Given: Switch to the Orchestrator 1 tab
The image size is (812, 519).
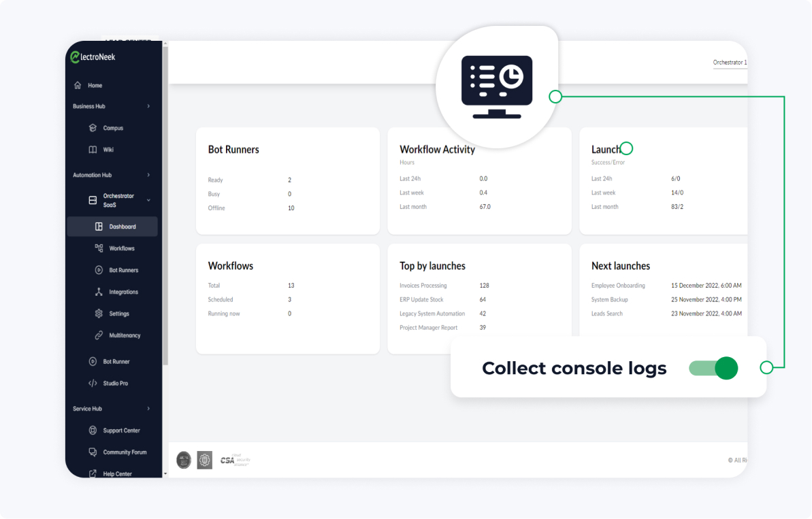Looking at the screenshot, I should (x=730, y=62).
